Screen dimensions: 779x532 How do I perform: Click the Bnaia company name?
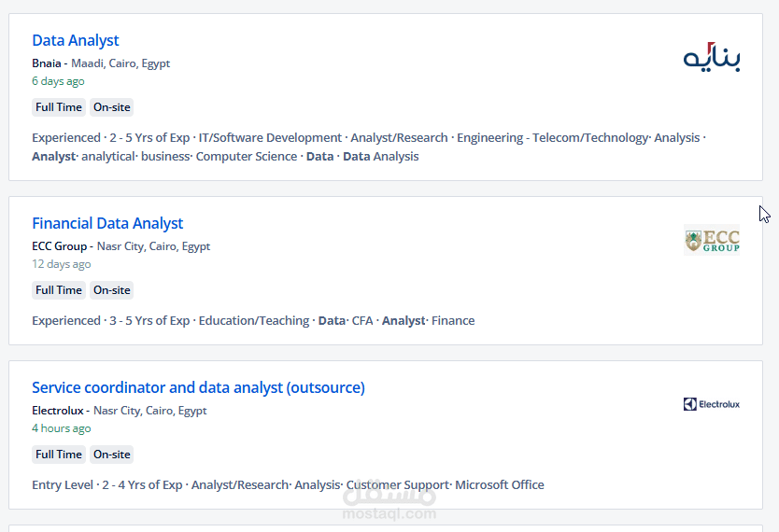47,63
